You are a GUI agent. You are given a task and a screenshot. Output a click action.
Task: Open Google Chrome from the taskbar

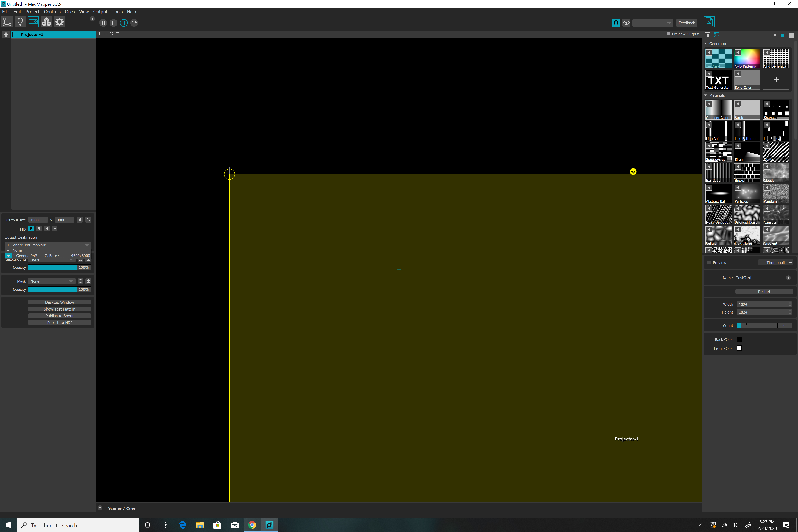point(252,525)
